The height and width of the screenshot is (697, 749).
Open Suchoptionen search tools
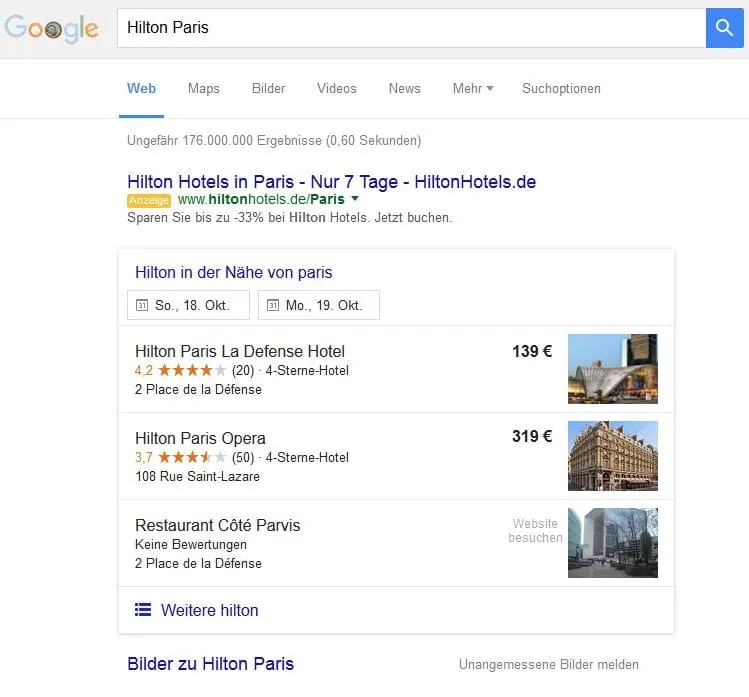[561, 88]
